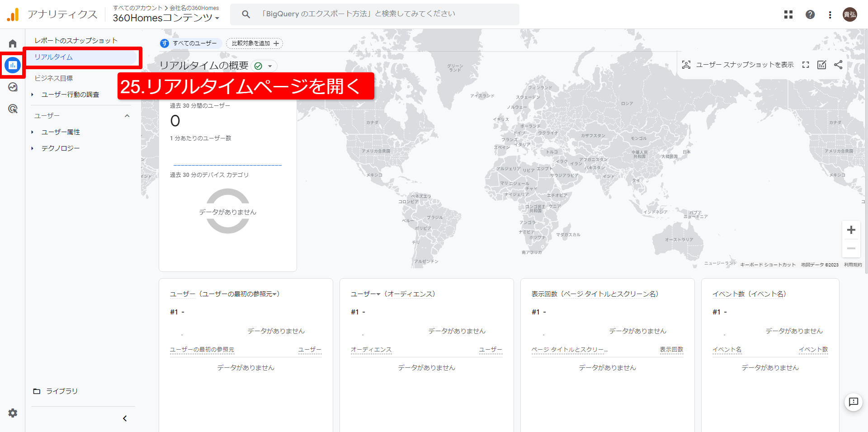Open the Advertising icon in sidebar

13,109
